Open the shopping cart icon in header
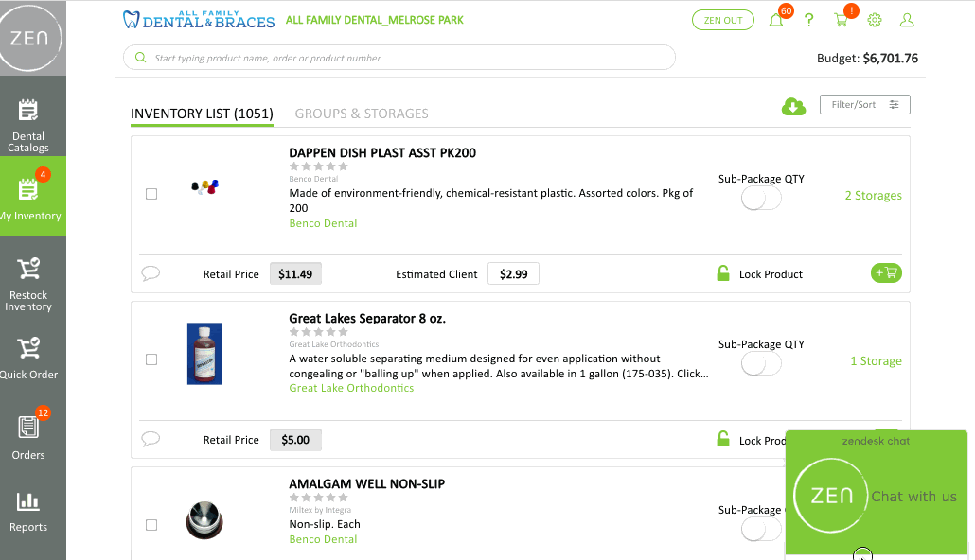 point(841,21)
